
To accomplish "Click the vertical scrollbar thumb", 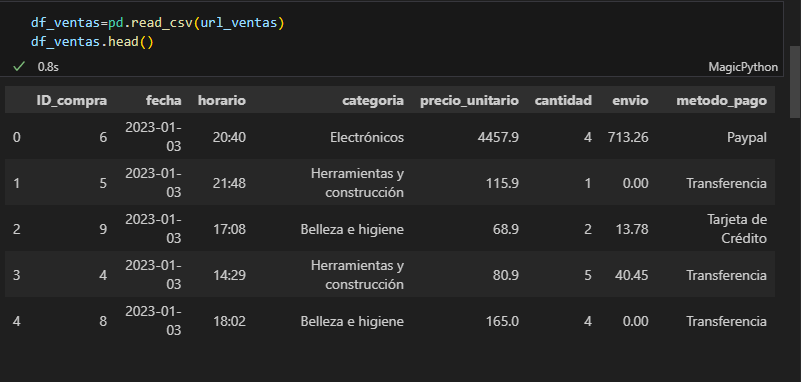I will pyautogui.click(x=795, y=82).
